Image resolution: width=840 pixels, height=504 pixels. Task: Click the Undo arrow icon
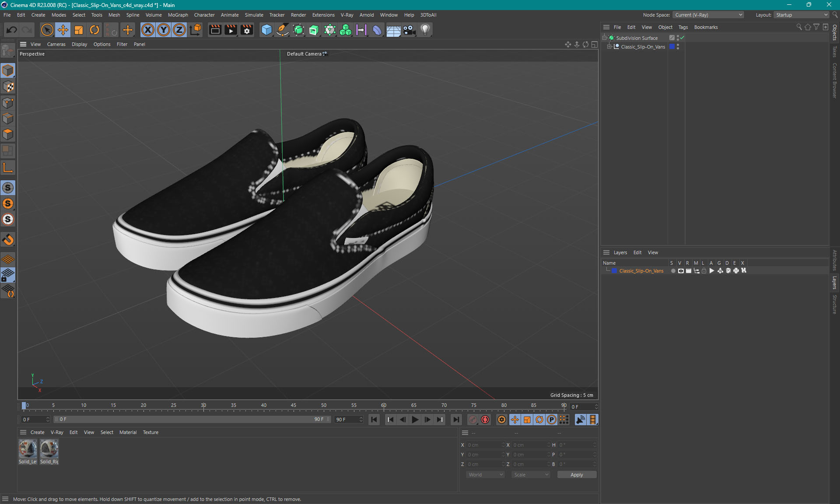click(12, 30)
